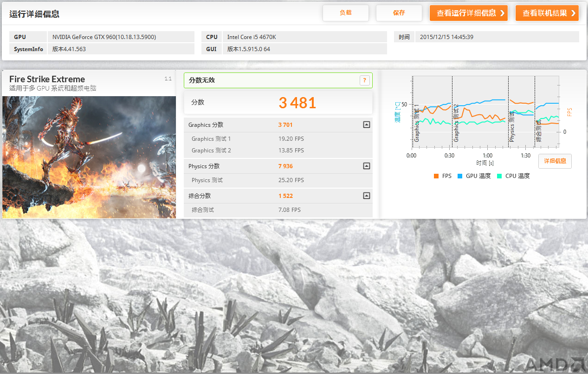Image resolution: width=588 pixels, height=374 pixels.
Task: Click the green CPU 温度 legend swatch
Action: pyautogui.click(x=499, y=176)
